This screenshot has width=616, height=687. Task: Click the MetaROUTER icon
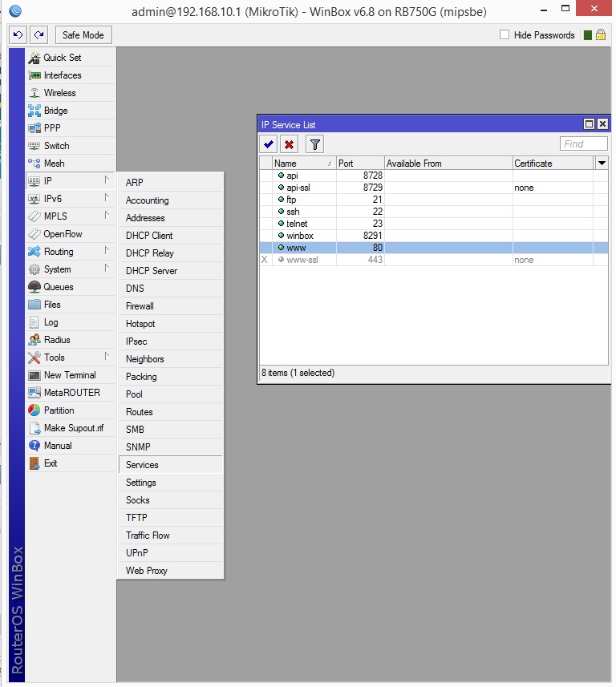point(34,393)
